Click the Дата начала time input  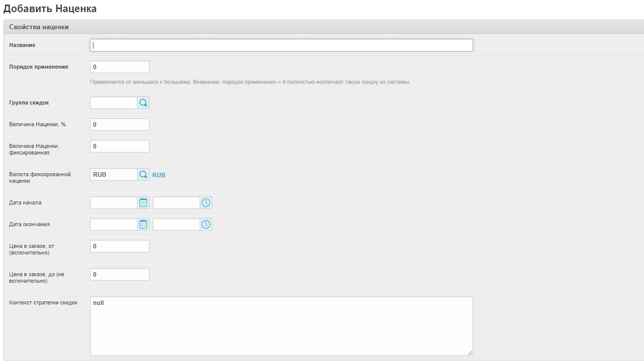pos(176,203)
